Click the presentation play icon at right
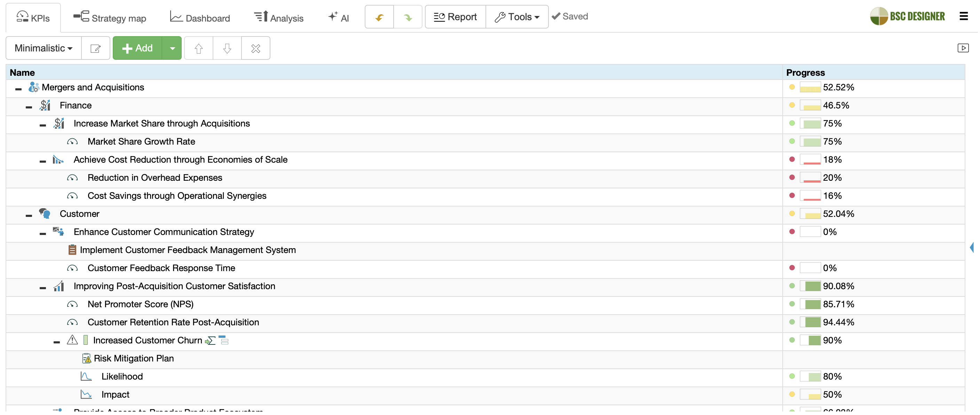980x415 pixels. click(x=963, y=48)
